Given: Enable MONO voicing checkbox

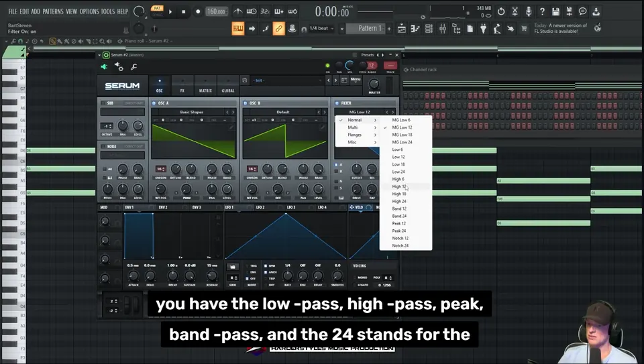Looking at the screenshot, I should [355, 278].
